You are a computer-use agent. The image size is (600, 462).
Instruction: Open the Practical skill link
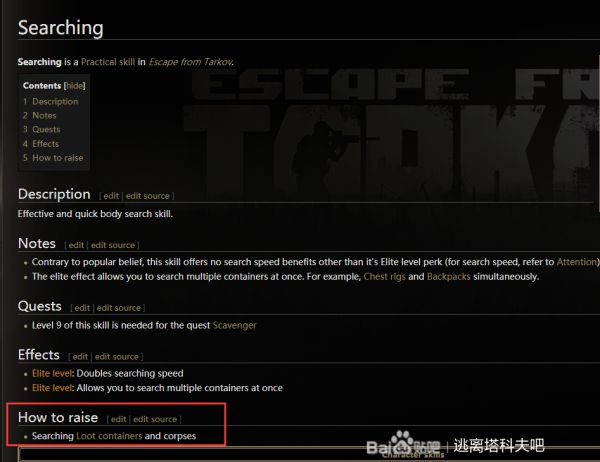coord(108,62)
